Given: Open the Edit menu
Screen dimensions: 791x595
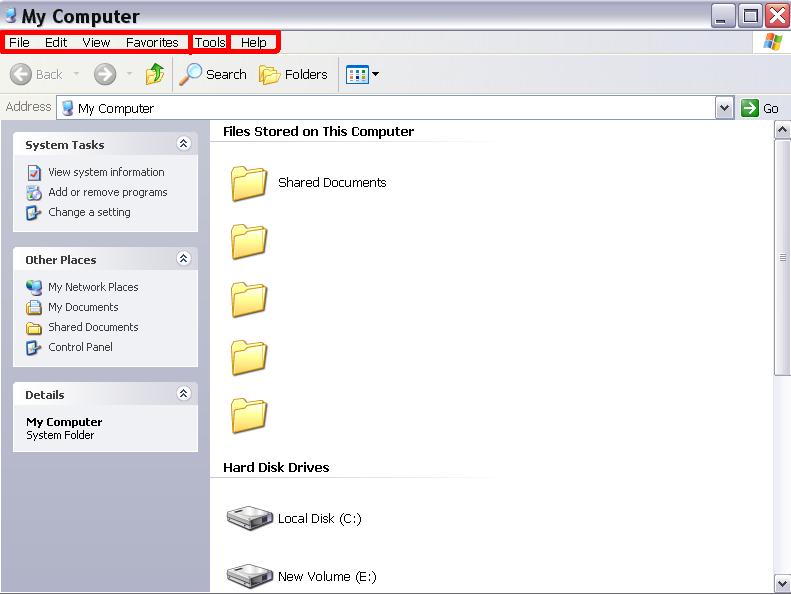Looking at the screenshot, I should point(55,42).
